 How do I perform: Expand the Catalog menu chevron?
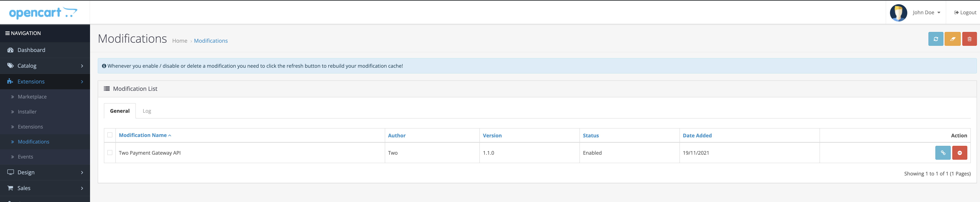point(82,66)
